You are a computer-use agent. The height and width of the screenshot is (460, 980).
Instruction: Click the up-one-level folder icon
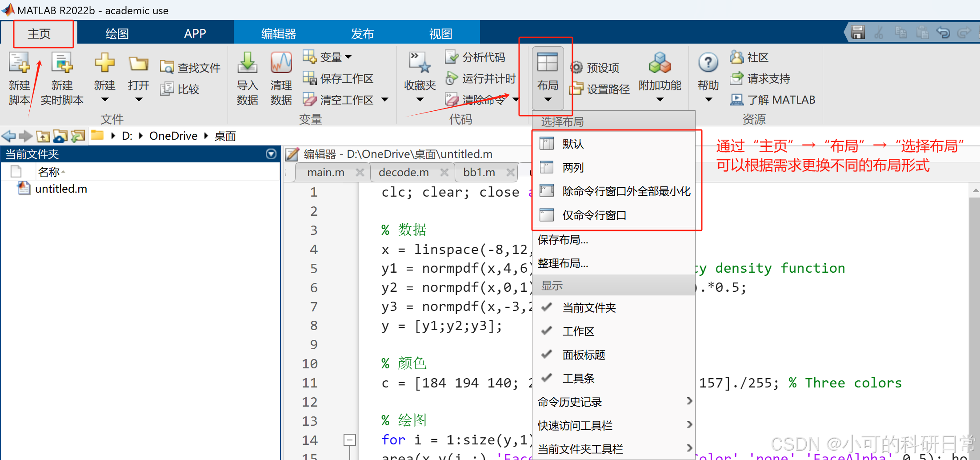click(x=43, y=136)
